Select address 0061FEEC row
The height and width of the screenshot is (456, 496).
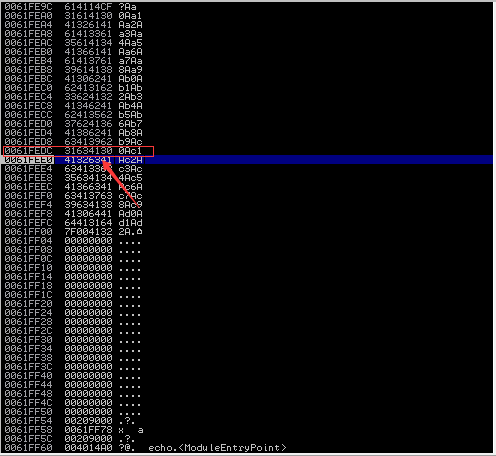point(247,187)
